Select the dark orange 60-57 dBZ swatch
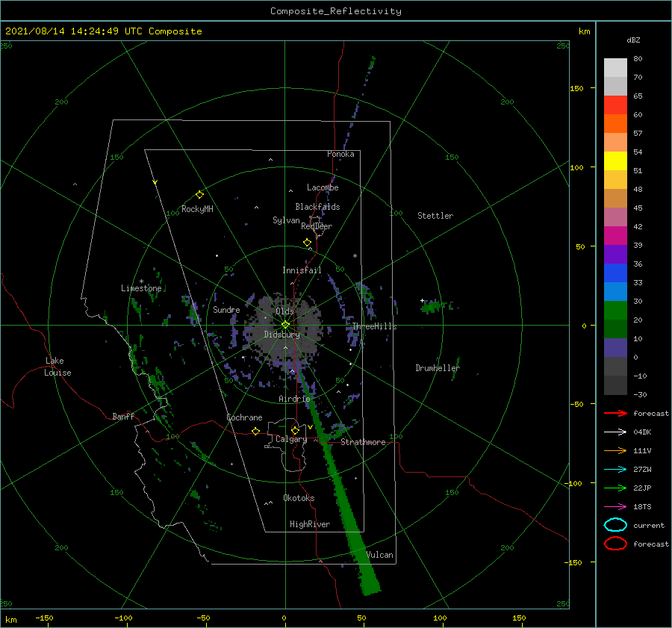The height and width of the screenshot is (628, 672). (615, 123)
